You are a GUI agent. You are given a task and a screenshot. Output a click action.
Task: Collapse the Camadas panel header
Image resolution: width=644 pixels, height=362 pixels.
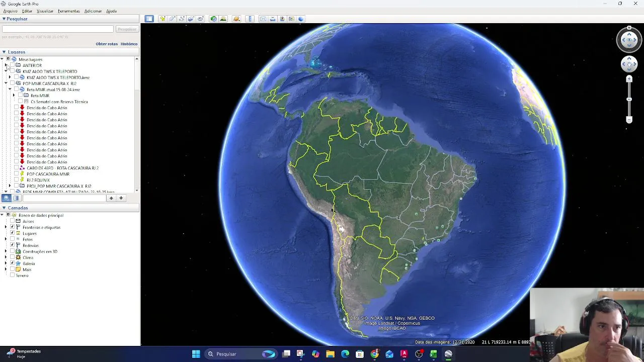4,208
